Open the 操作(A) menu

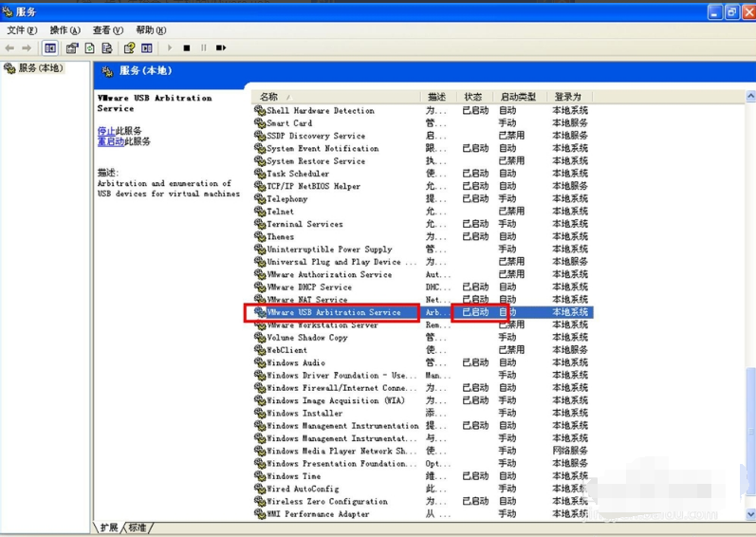pyautogui.click(x=65, y=30)
